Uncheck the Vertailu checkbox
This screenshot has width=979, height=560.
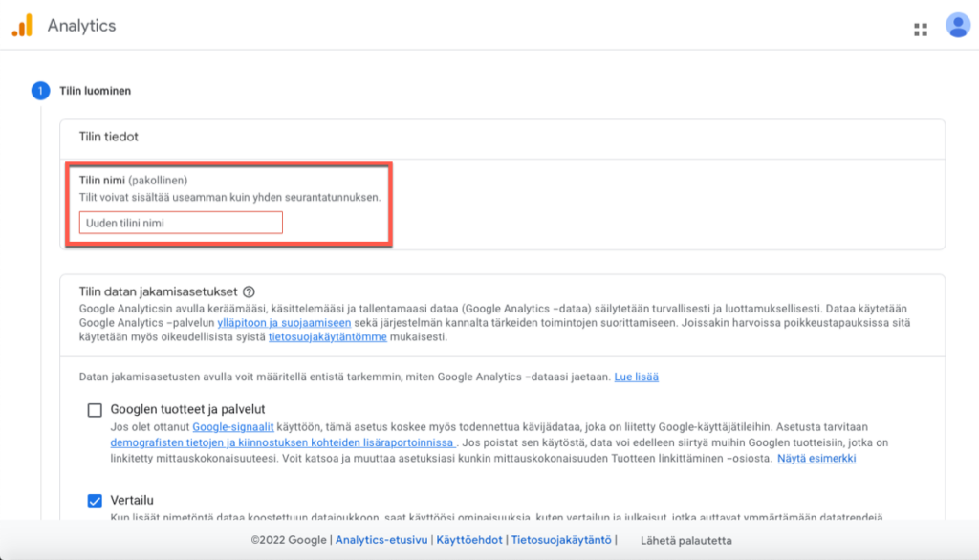pos(95,500)
